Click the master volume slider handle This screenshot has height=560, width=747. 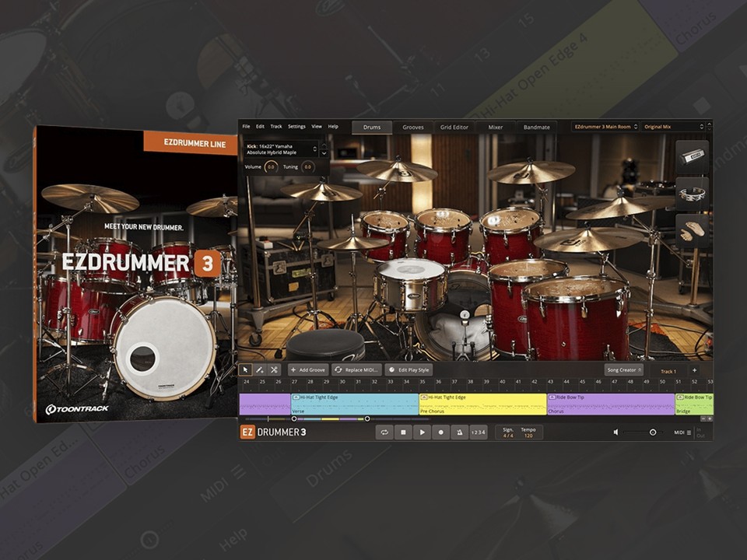click(x=653, y=432)
